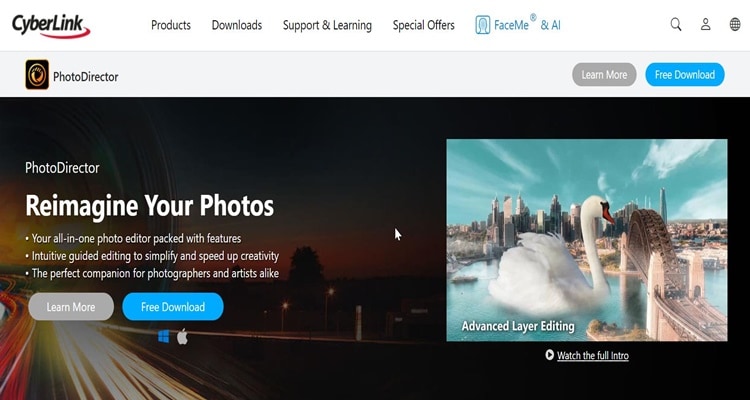Select the Windows platform icon
This screenshot has height=400, width=750.
click(x=164, y=337)
